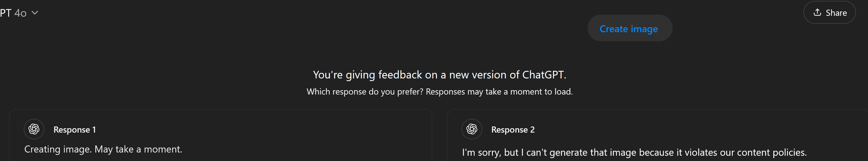Viewport: 868px width, 161px height.
Task: Click the 'Creating image. May take a moment.' text
Action: point(103,149)
